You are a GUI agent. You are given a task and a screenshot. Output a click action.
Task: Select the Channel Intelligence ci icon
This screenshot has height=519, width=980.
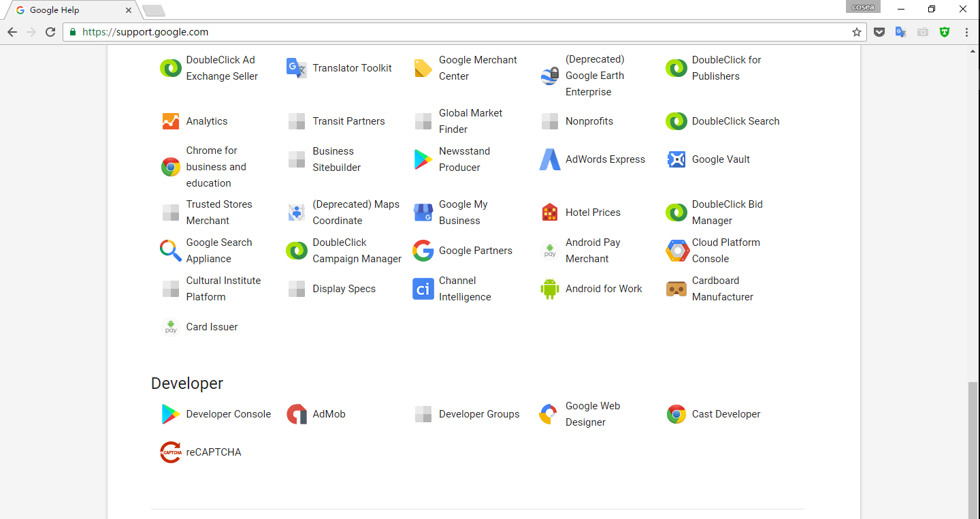click(423, 289)
